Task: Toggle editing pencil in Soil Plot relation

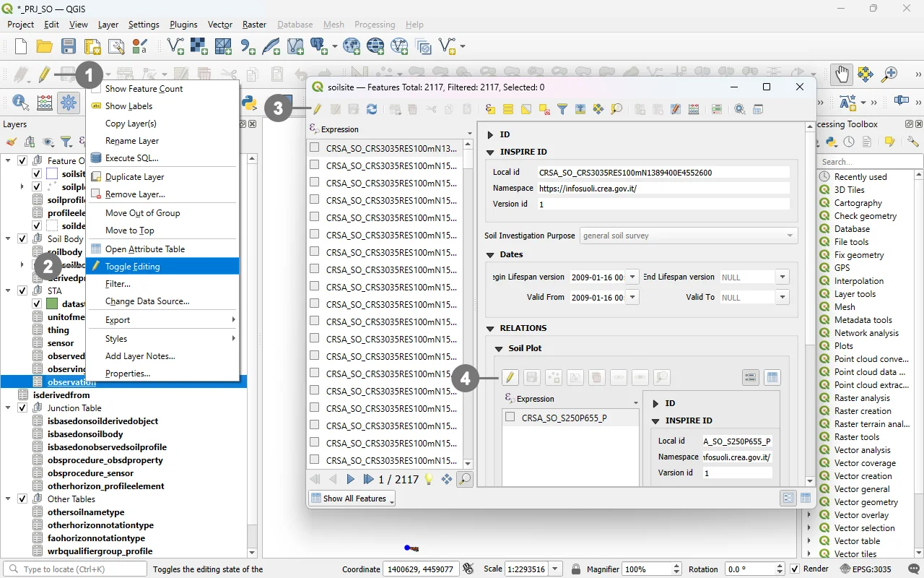Action: coord(510,377)
